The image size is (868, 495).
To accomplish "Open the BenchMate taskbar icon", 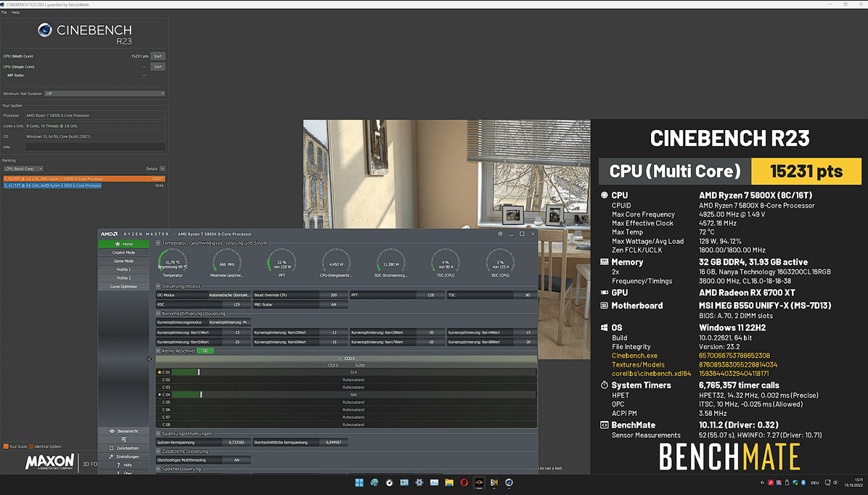I will coord(494,483).
